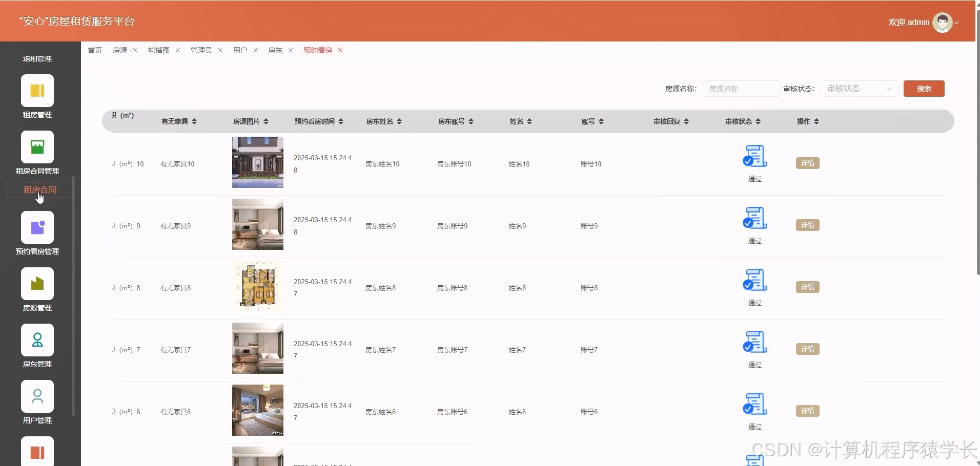Sort by 账号 column

point(601,122)
